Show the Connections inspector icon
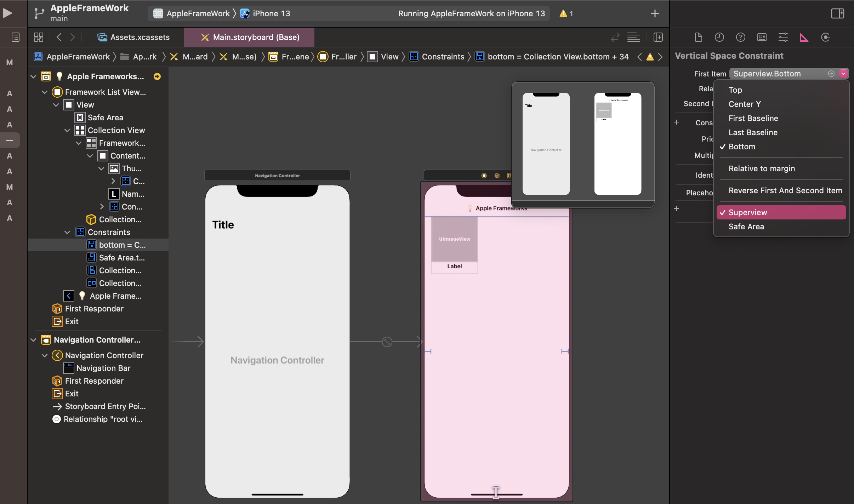Viewport: 854px width, 504px height. (825, 37)
